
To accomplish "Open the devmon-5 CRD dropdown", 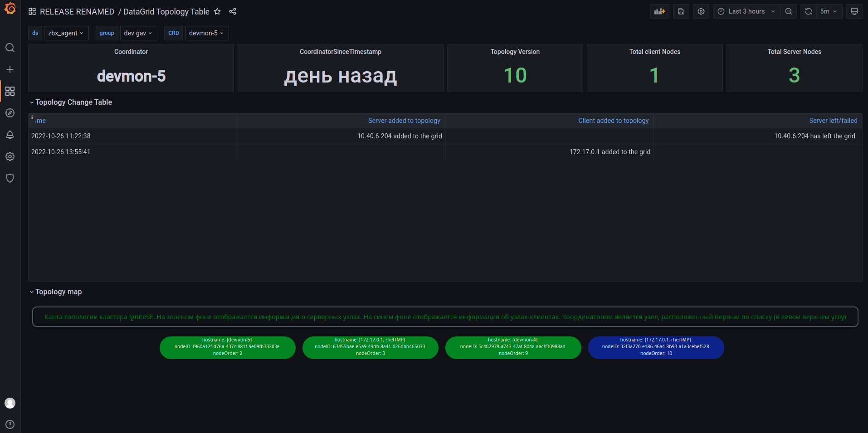I will 206,33.
